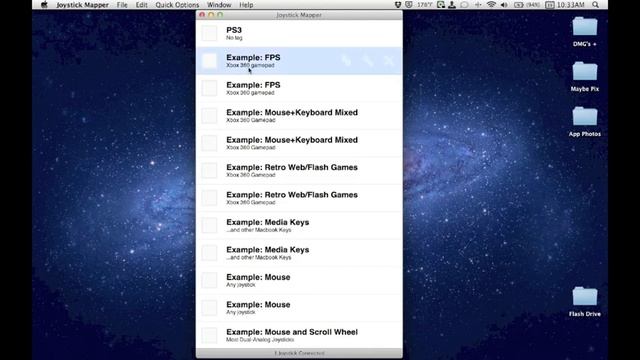This screenshot has height=360, width=640.
Task: Click the green square icon in the menu bar
Action: coord(441,5)
